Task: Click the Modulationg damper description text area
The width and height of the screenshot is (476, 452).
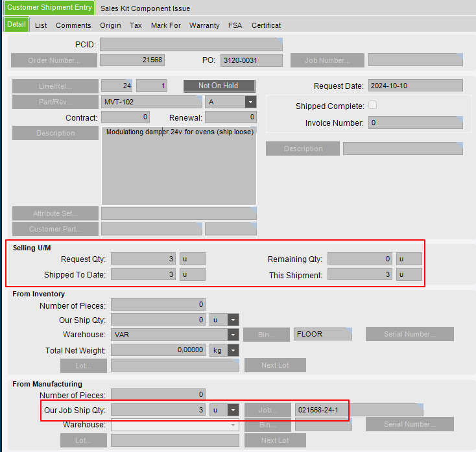Action: pos(179,166)
